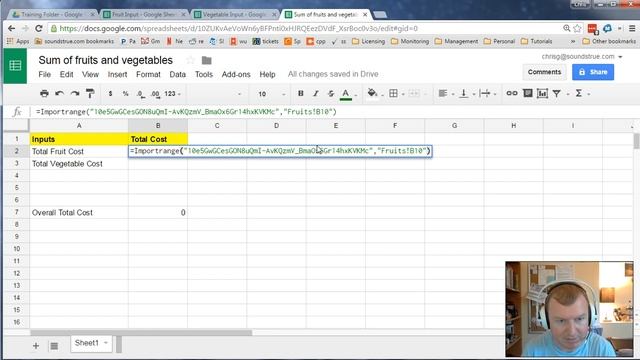
Task: Select the Paint format tool
Action: point(90,93)
